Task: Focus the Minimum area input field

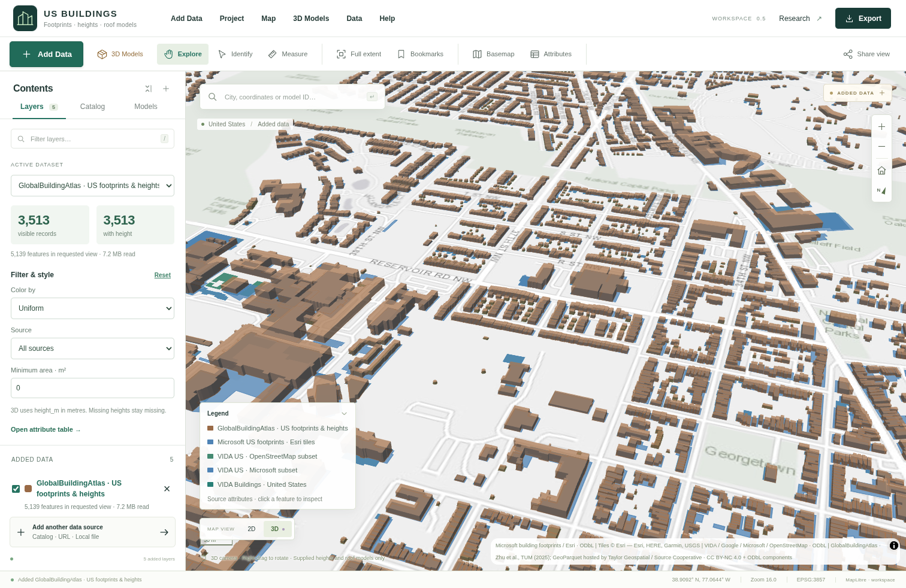Action: tap(92, 388)
